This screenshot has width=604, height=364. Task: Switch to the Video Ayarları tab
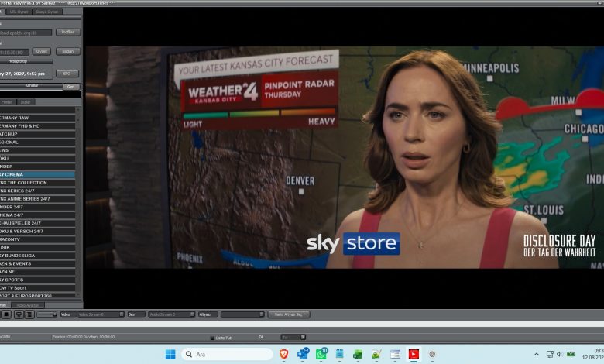pyautogui.click(x=28, y=305)
